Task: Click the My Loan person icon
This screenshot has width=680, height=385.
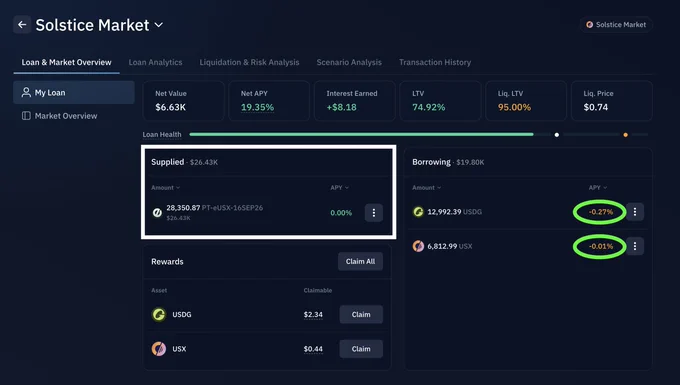Action: [26, 92]
